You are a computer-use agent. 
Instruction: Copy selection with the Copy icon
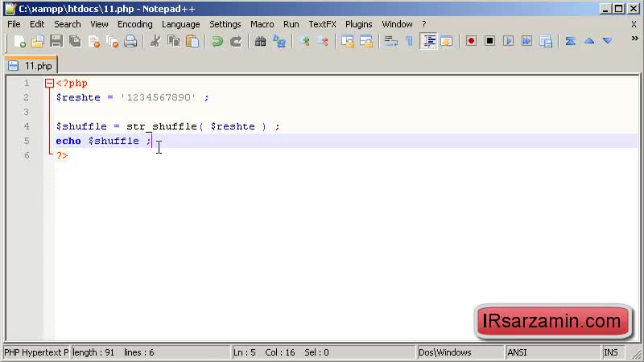pos(174,42)
